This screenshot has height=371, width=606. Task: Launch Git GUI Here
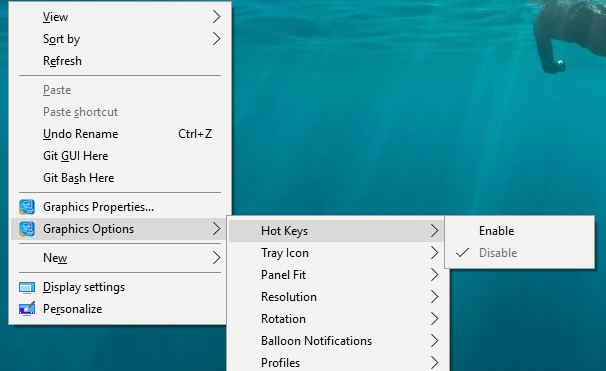[x=120, y=156]
